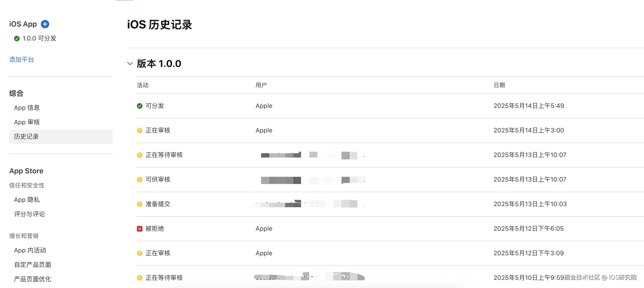
Task: Open 自定产品页面 in the sidebar
Action: point(33,265)
